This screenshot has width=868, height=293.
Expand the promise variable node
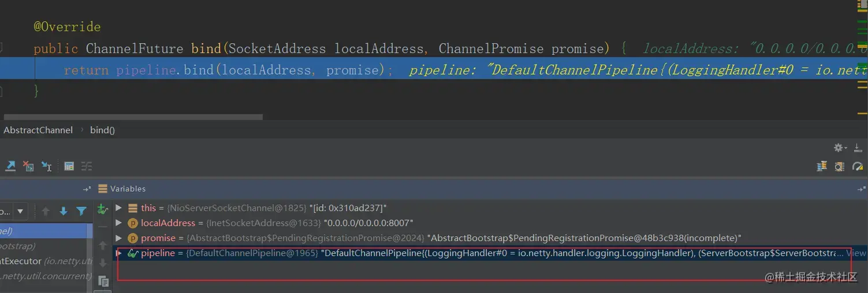118,238
